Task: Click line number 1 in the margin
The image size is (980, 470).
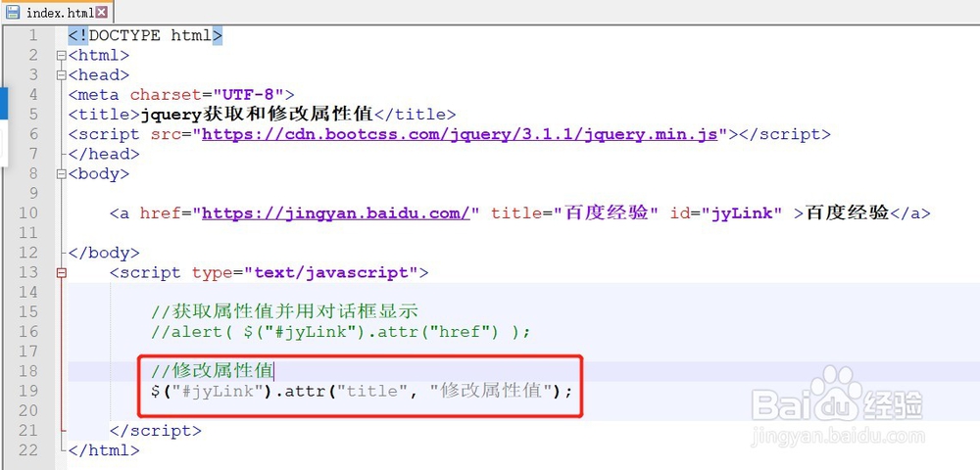Action: click(32, 35)
